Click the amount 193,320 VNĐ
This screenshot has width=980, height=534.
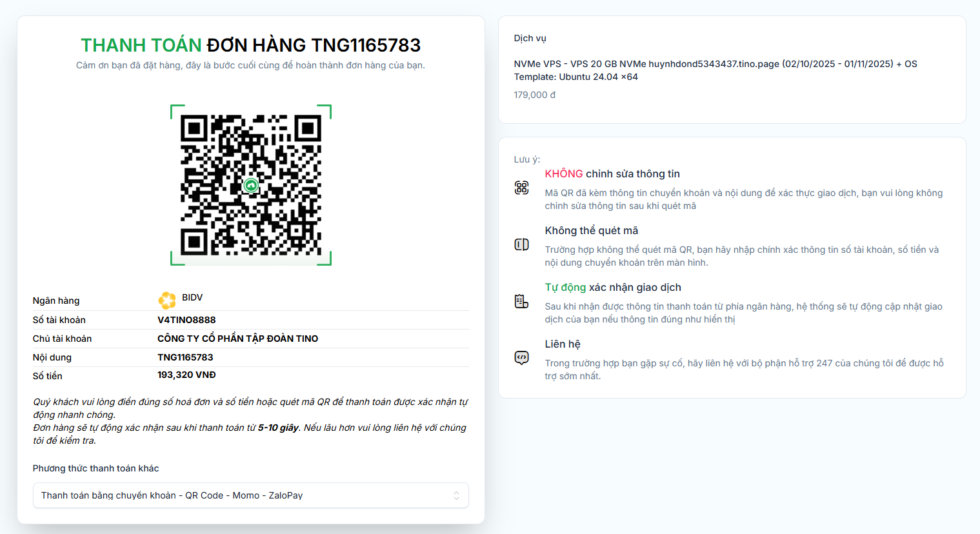[186, 375]
